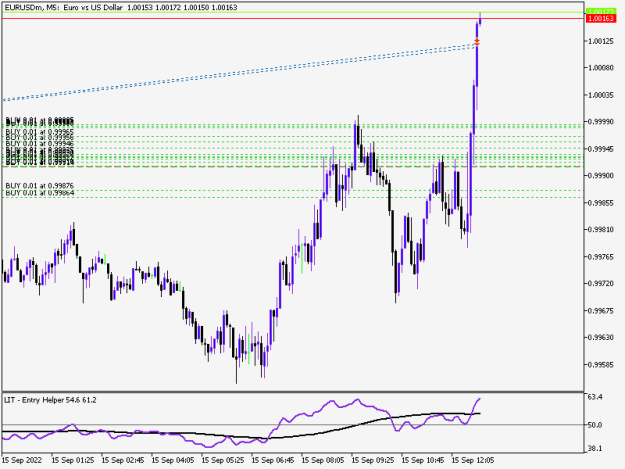The height and width of the screenshot is (469, 625).
Task: Click the 0.99990 price axis value
Action: (601, 122)
